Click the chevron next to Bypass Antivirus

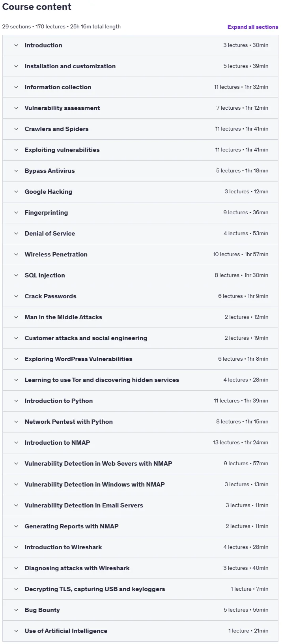(16, 171)
